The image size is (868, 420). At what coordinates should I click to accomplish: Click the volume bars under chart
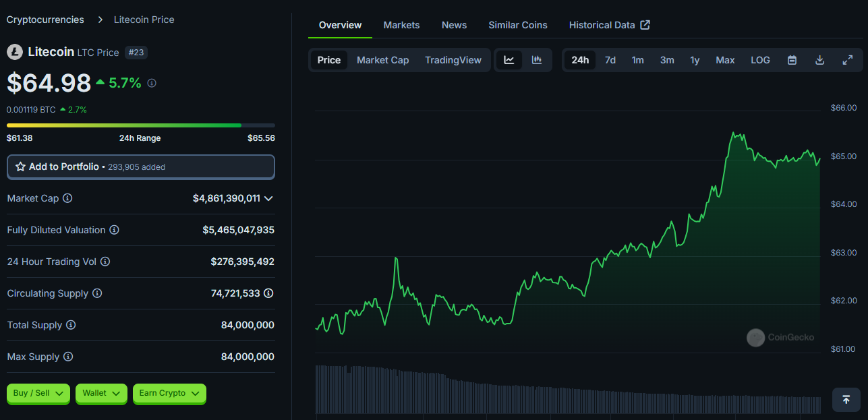(x=568, y=389)
